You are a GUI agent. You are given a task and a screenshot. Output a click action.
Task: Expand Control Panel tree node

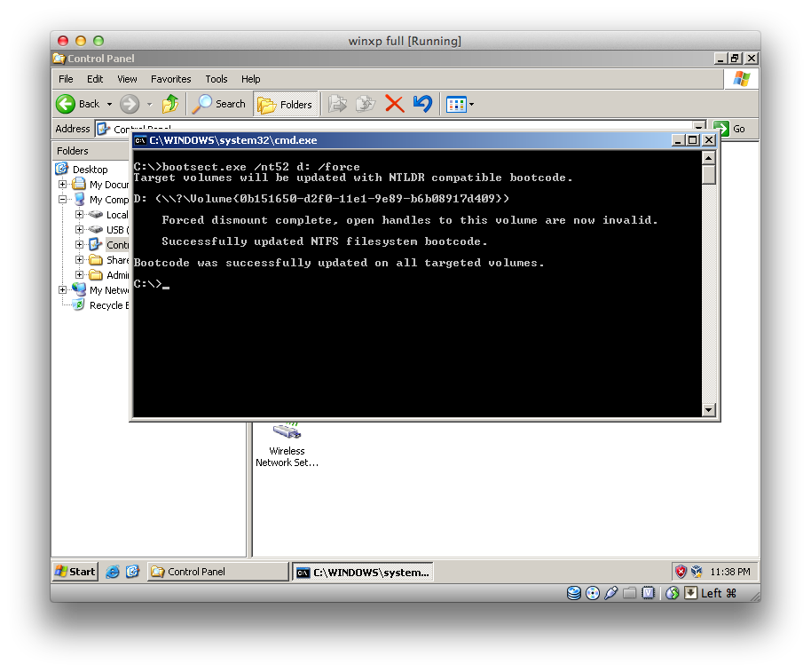[79, 244]
